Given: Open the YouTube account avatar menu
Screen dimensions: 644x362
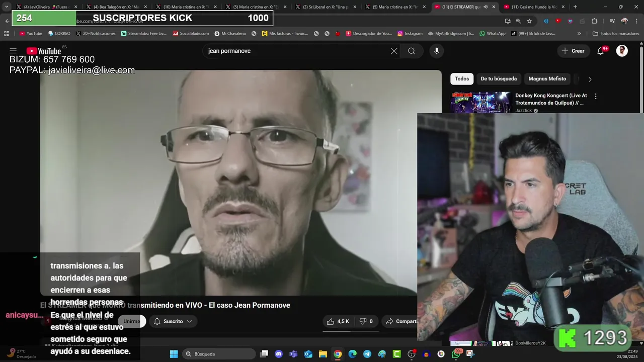Looking at the screenshot, I should click(x=622, y=51).
